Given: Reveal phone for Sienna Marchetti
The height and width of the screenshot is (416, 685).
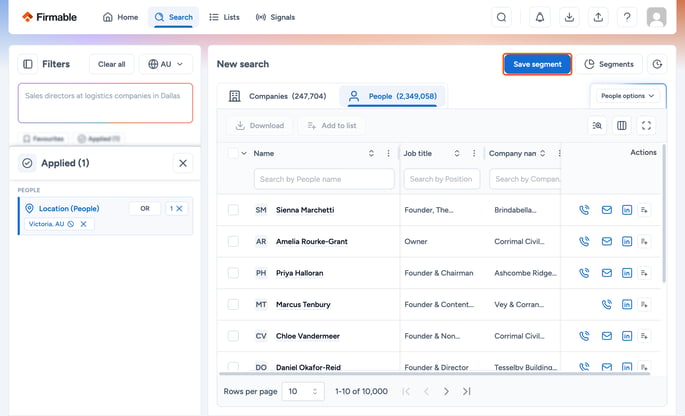Looking at the screenshot, I should click(x=584, y=210).
